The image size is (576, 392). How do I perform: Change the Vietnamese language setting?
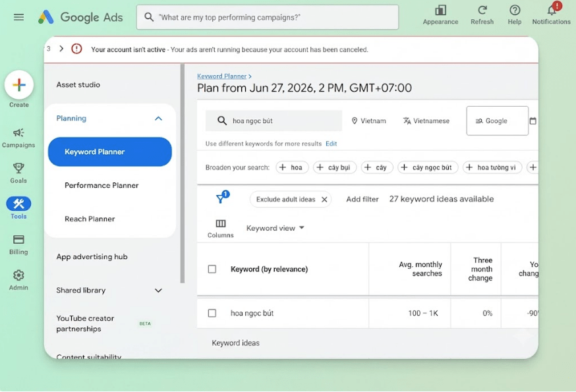click(426, 121)
